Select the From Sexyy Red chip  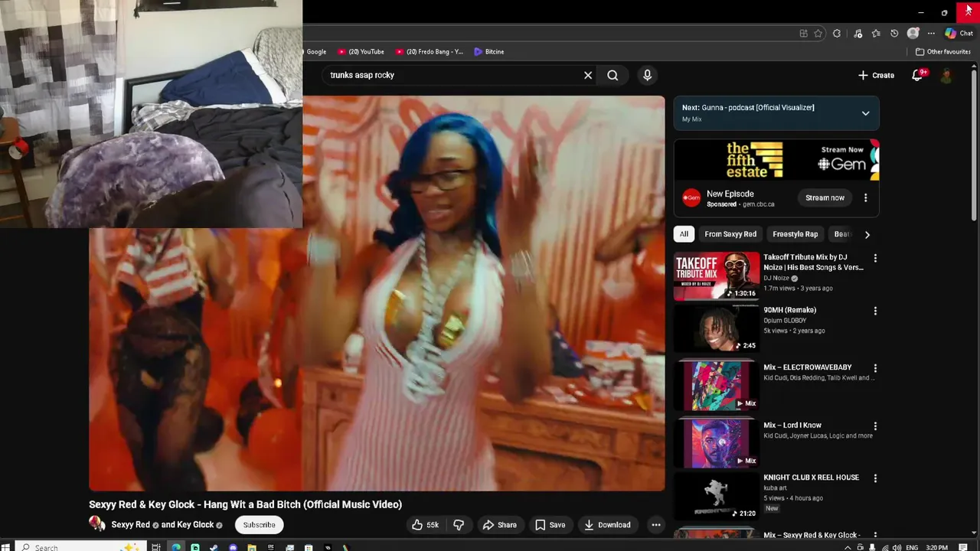point(730,234)
